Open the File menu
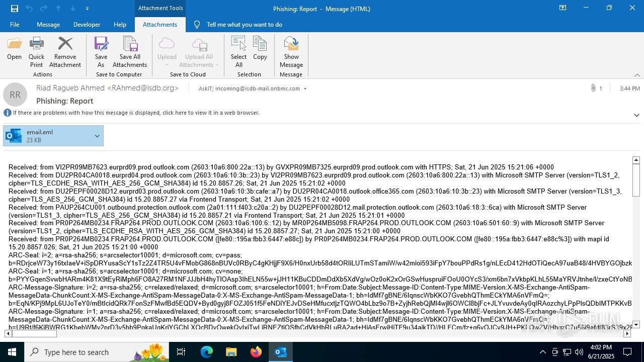 [x=15, y=25]
